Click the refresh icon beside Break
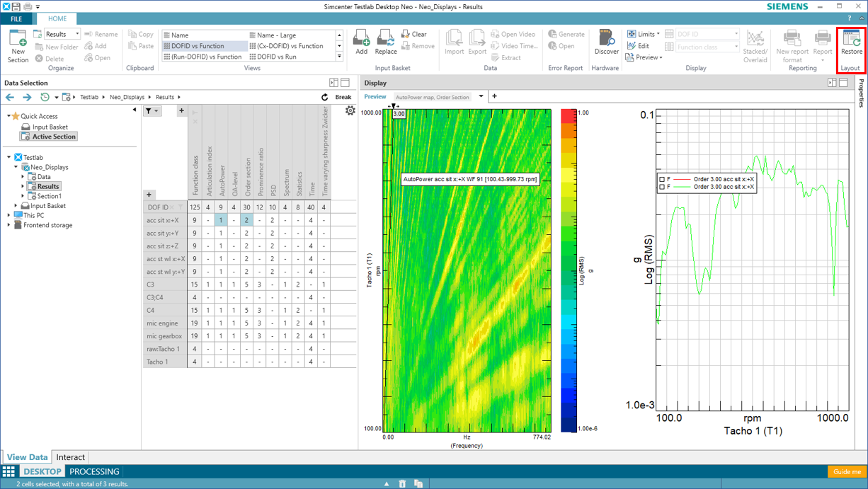Screen dimensions: 868x489 click(x=325, y=97)
